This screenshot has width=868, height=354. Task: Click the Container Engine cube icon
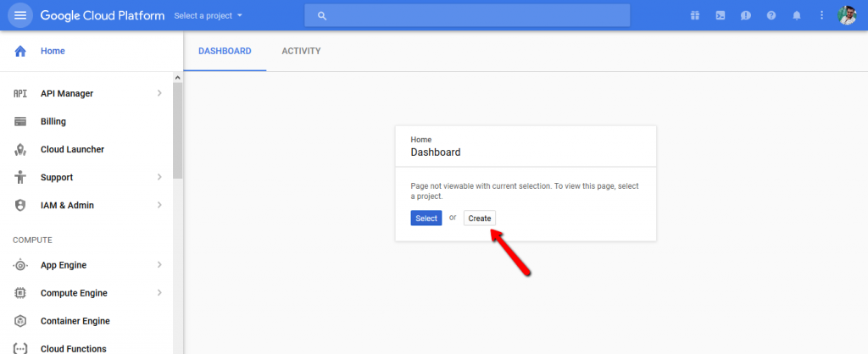pos(20,321)
